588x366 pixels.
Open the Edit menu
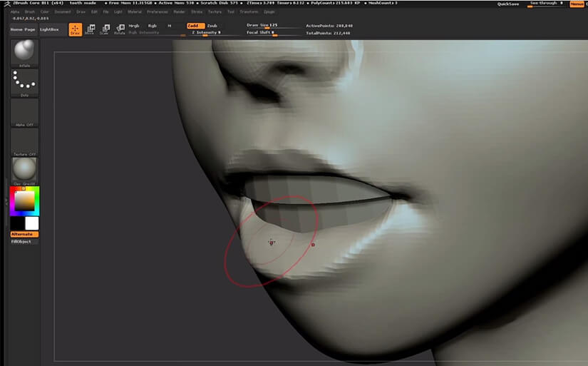pyautogui.click(x=94, y=12)
